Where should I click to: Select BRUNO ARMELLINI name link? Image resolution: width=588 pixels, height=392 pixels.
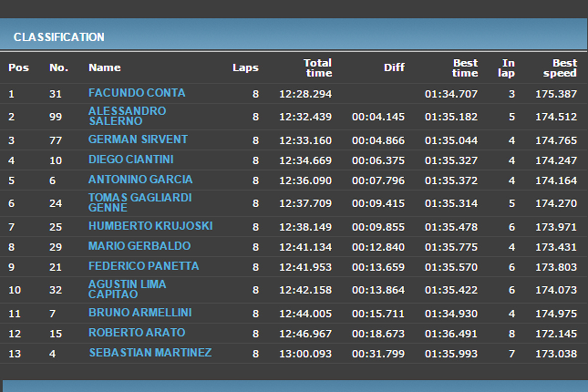point(140,313)
